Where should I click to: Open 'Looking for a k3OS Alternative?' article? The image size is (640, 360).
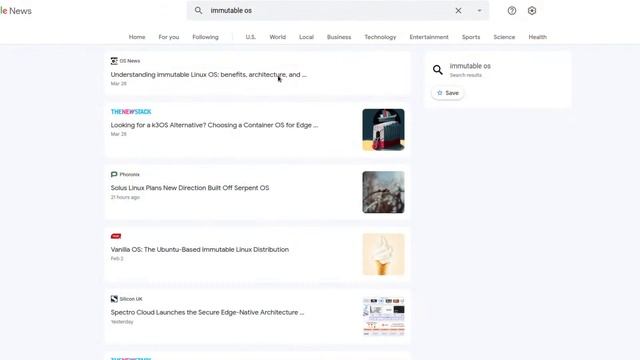tap(214, 125)
